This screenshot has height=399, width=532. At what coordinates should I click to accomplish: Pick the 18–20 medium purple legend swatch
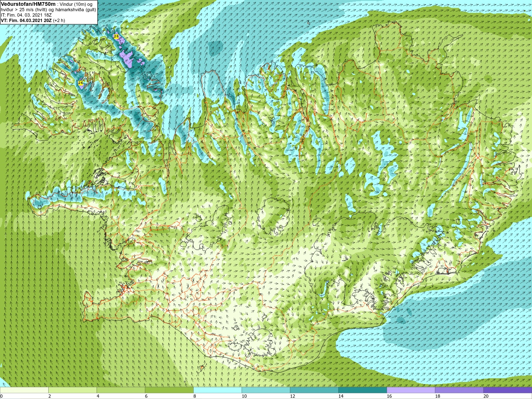[x=459, y=390]
